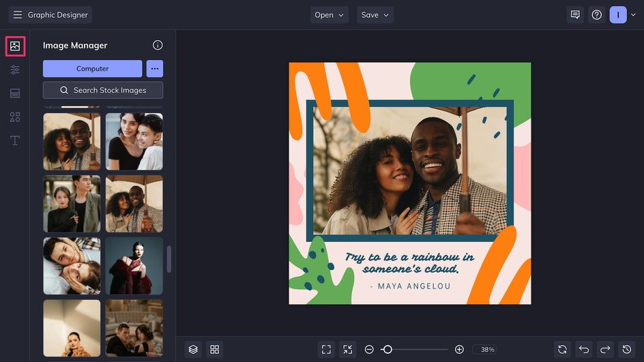Open the hamburger menu next to Graphic Designer

point(17,15)
